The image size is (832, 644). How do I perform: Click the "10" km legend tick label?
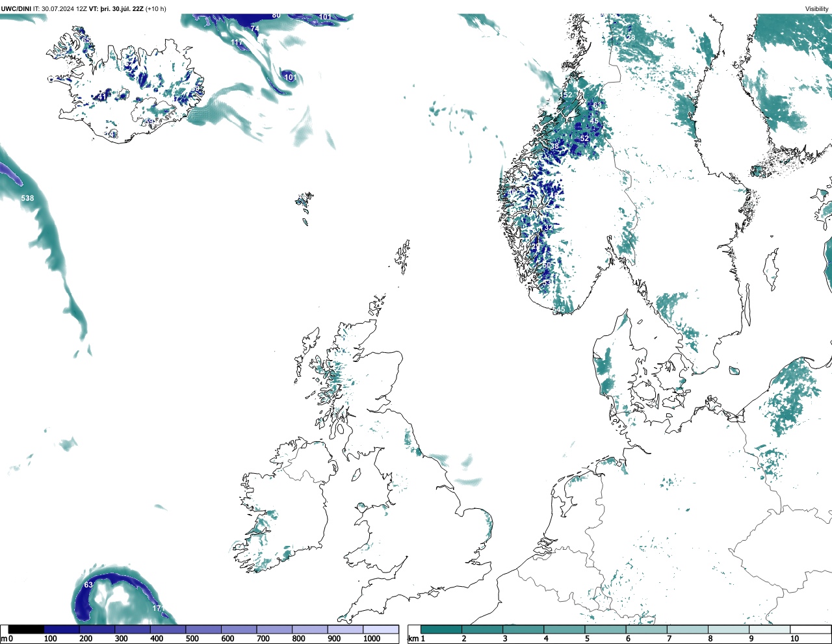click(794, 639)
